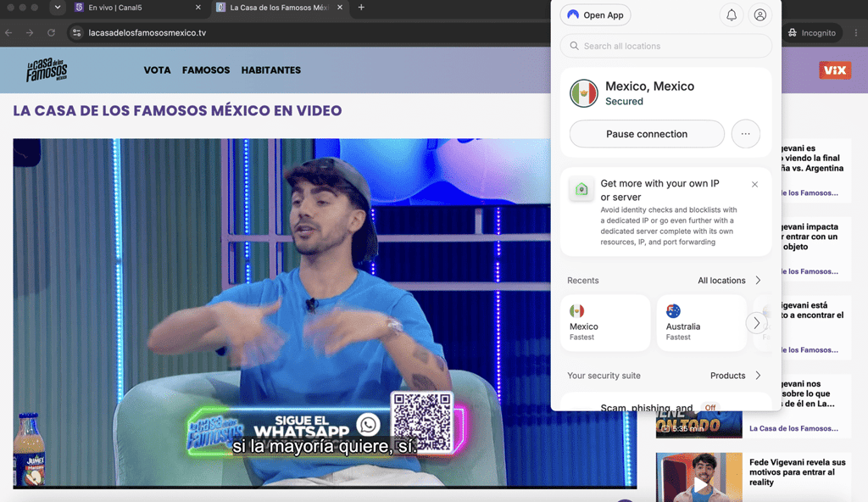Expand the tab search dropdown arrow
The width and height of the screenshot is (868, 502).
coord(57,8)
